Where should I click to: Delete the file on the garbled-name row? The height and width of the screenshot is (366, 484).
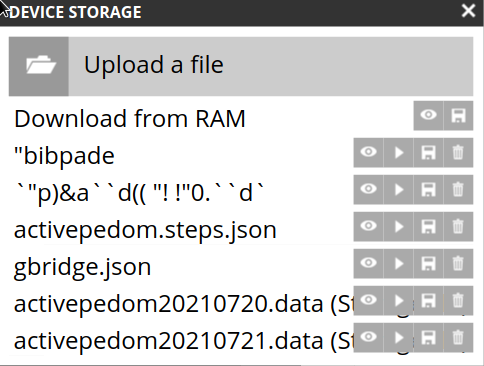458,190
